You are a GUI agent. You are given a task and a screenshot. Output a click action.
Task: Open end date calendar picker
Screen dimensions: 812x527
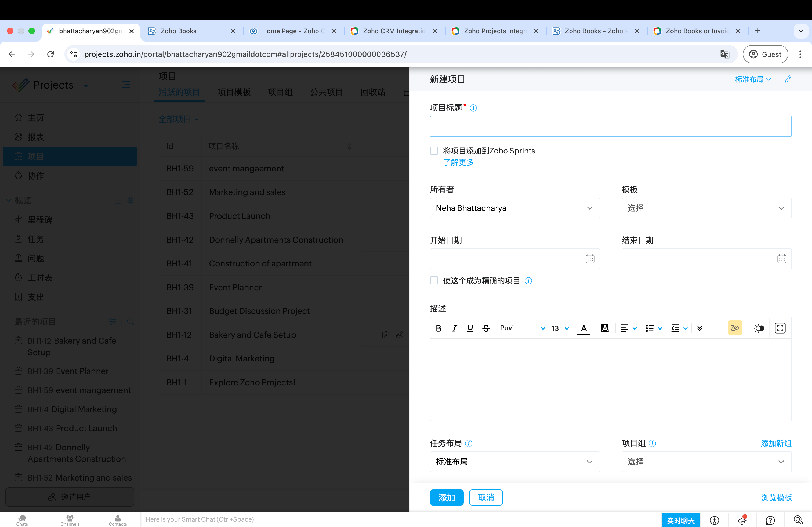point(782,259)
